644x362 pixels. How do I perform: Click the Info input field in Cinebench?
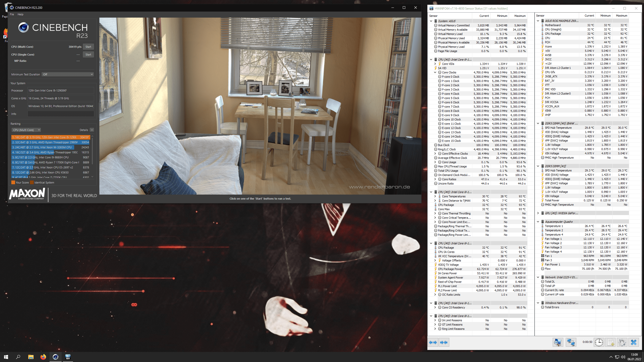pos(61,114)
